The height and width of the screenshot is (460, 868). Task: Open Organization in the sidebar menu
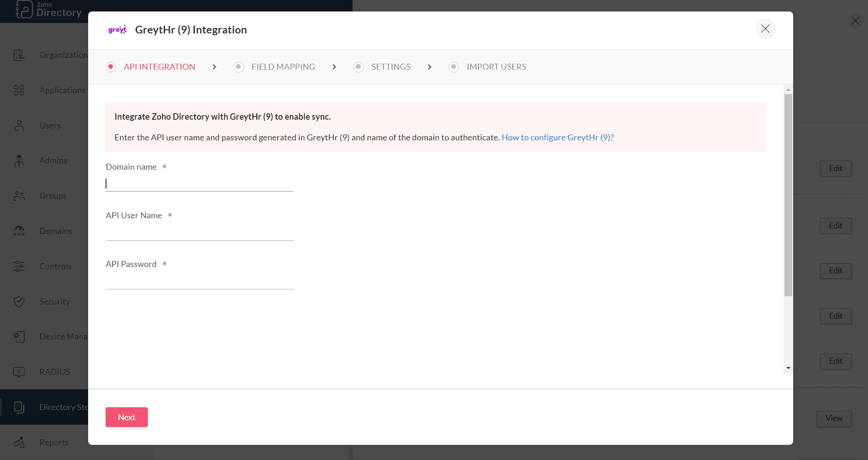[63, 55]
